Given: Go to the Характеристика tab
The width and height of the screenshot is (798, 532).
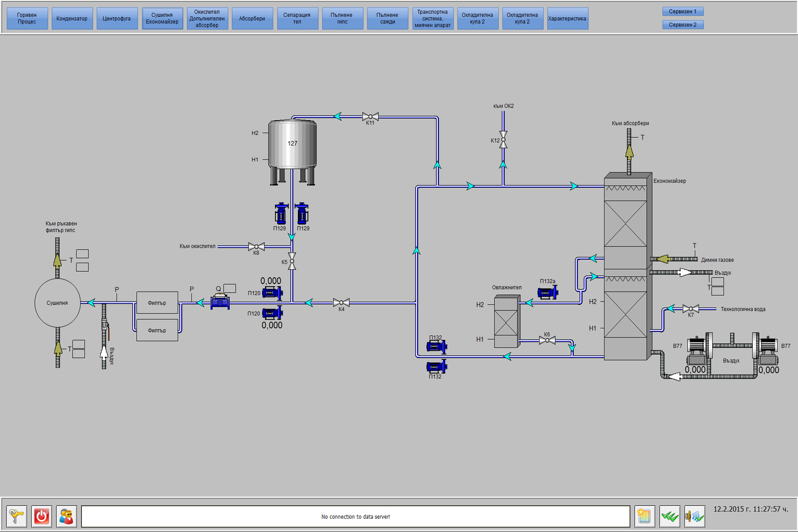Looking at the screenshot, I should click(568, 19).
